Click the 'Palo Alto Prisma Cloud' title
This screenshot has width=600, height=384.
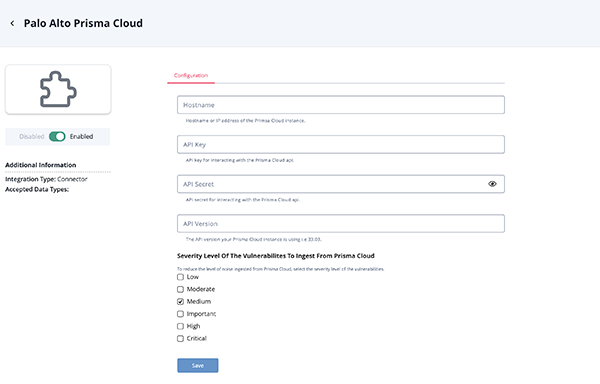pos(83,23)
